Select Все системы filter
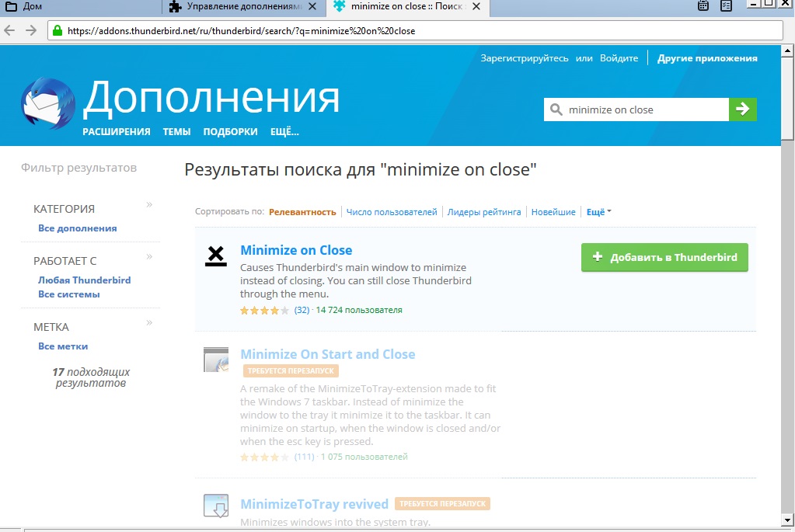The width and height of the screenshot is (795, 532). point(69,294)
